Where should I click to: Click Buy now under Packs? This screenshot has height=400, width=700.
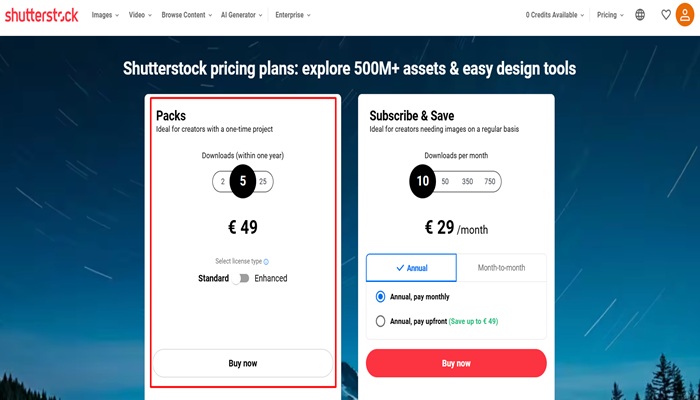[x=242, y=363]
